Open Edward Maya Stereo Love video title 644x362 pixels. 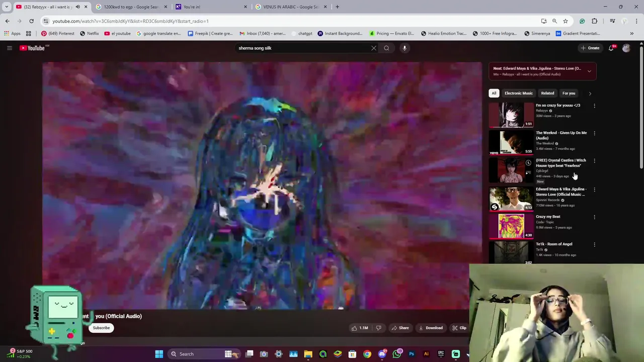[x=561, y=192]
